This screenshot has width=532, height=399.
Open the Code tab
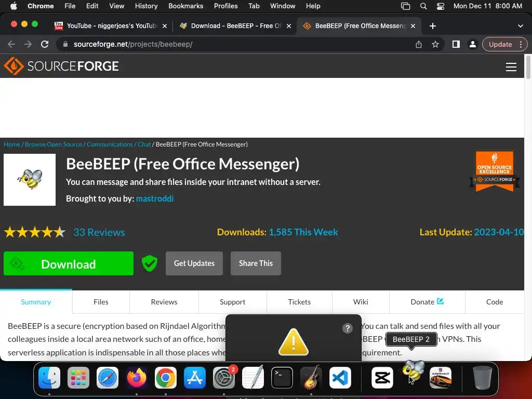pos(495,302)
